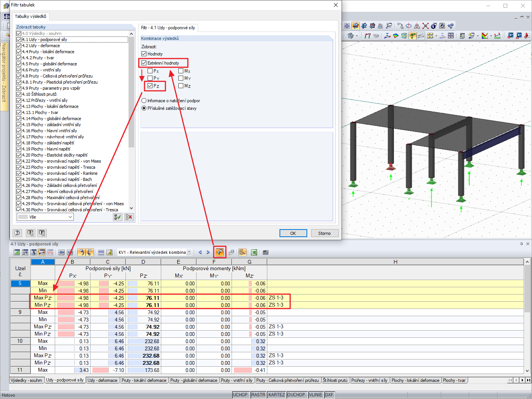
Task: Click the gears icon in the main toolbar
Action: (451, 26)
